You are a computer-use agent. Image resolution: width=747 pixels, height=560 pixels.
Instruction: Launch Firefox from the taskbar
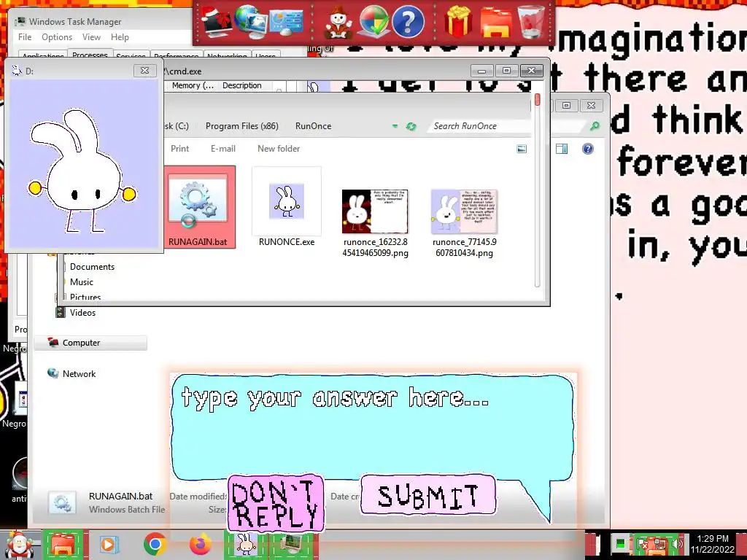coord(201,544)
